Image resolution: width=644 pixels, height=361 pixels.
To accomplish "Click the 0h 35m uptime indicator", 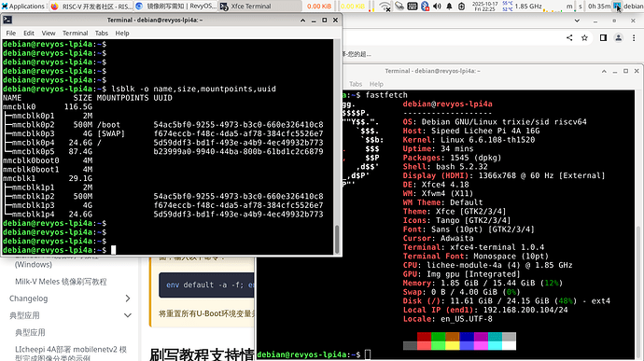I will [599, 7].
